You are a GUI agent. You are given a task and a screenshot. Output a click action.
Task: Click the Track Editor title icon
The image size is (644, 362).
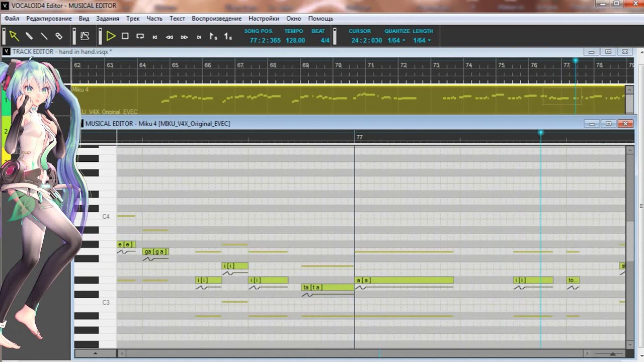[x=7, y=51]
